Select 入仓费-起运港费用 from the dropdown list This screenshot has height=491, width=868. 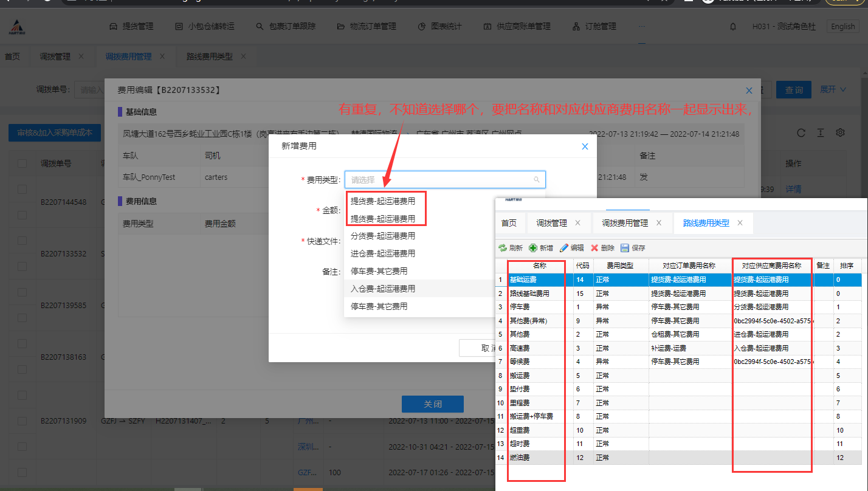pyautogui.click(x=383, y=289)
